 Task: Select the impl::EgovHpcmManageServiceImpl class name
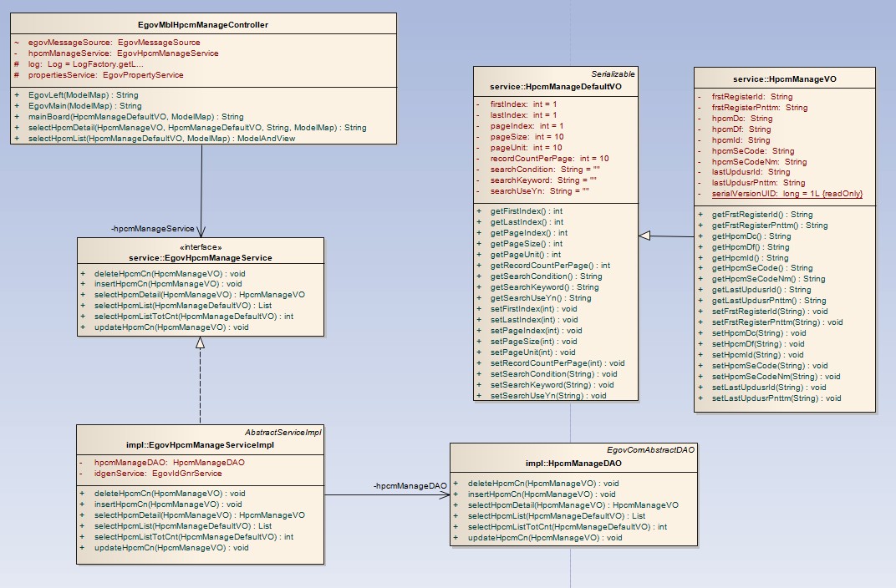201,444
